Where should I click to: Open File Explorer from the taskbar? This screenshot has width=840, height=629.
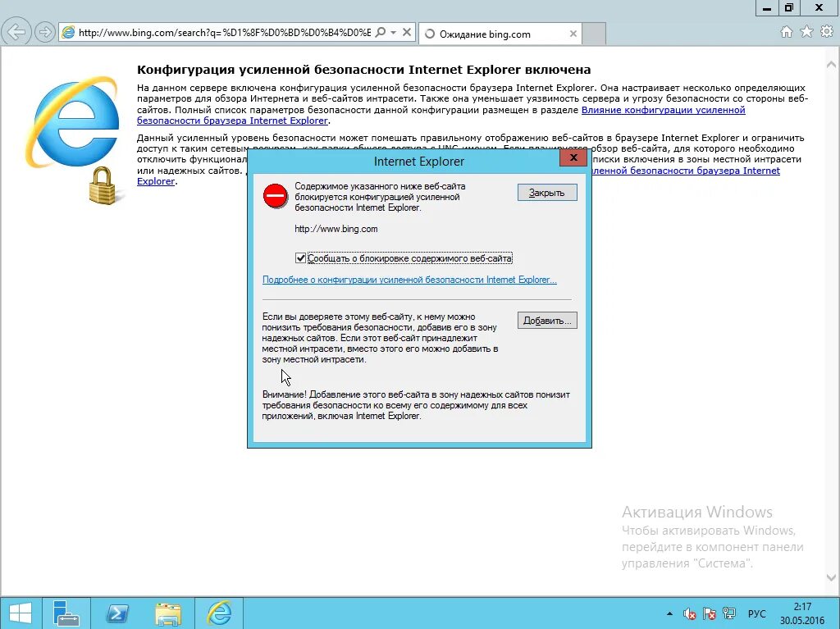tap(168, 613)
